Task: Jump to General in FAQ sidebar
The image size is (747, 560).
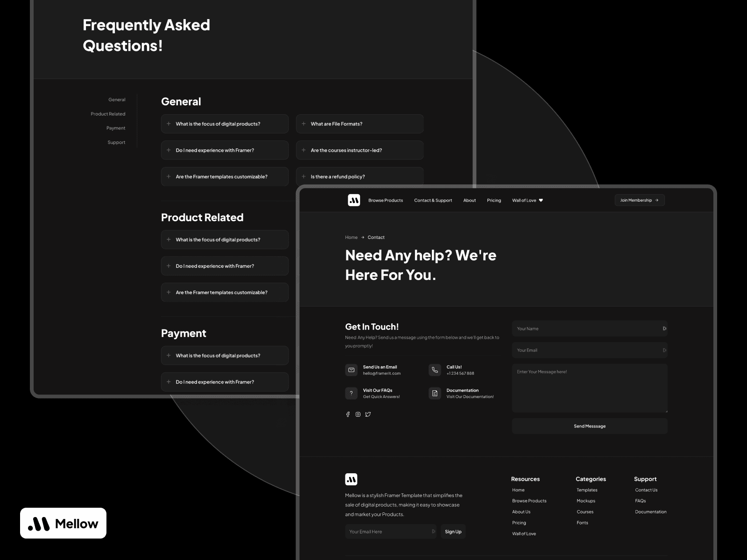Action: (x=117, y=99)
